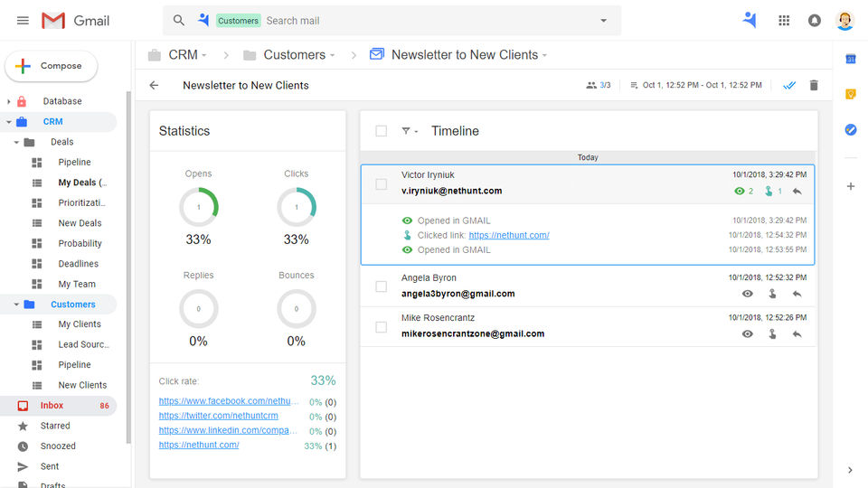Click the search magnifier icon
The width and height of the screenshot is (868, 488).
pyautogui.click(x=178, y=21)
